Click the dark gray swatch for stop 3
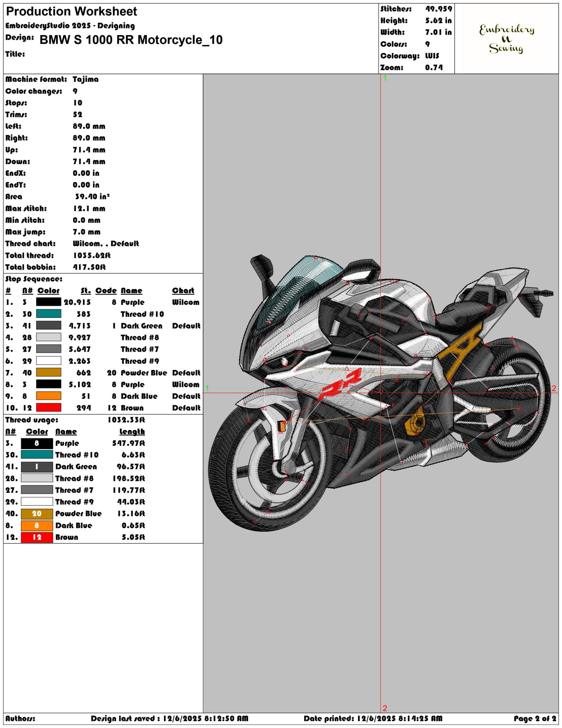This screenshot has height=728, width=562. [49, 325]
